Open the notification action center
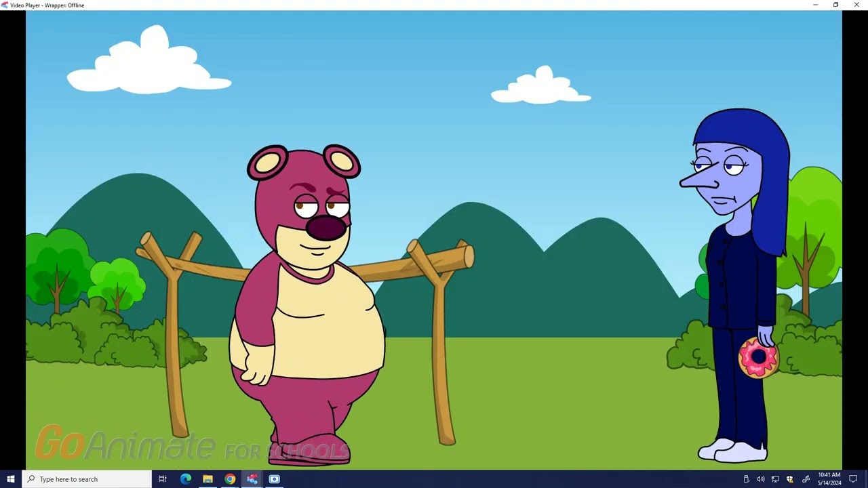This screenshot has width=868, height=488. click(853, 479)
